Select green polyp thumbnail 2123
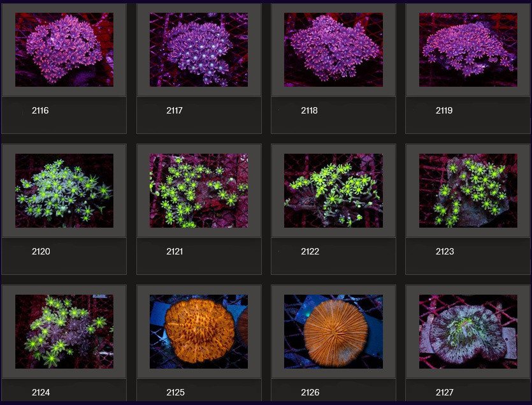 coord(468,191)
